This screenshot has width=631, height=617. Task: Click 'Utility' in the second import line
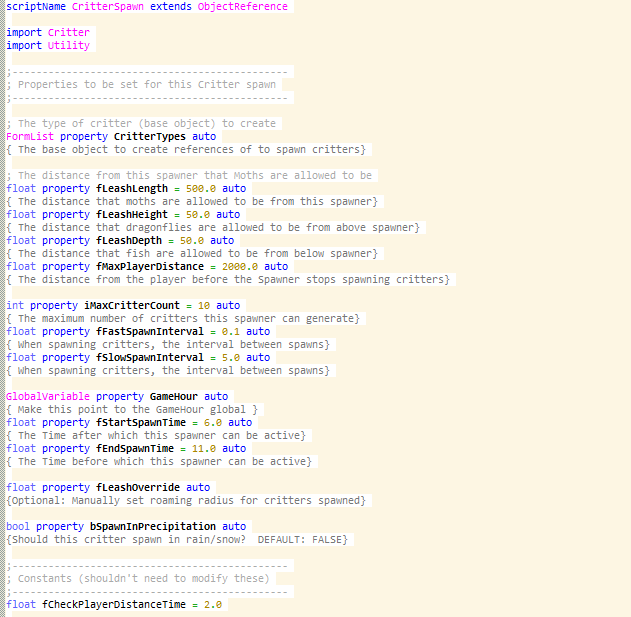[69, 45]
